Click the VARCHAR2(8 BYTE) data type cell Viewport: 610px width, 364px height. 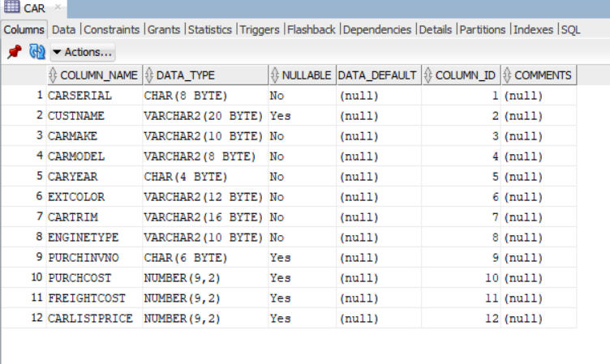click(205, 156)
